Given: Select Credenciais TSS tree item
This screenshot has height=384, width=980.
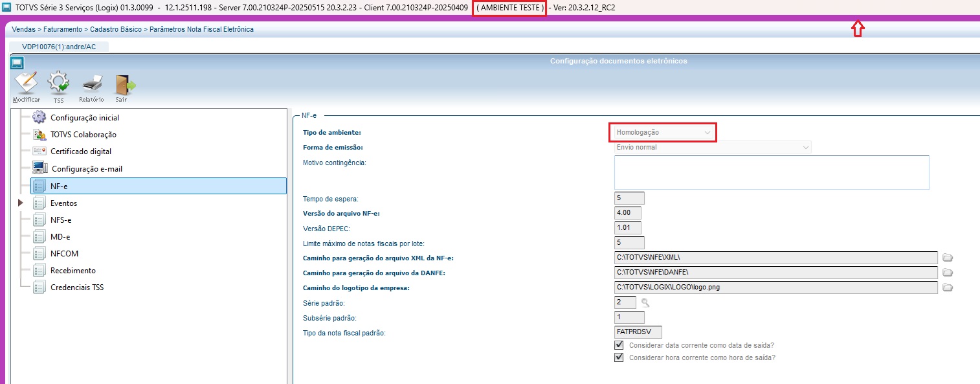Looking at the screenshot, I should coord(77,288).
